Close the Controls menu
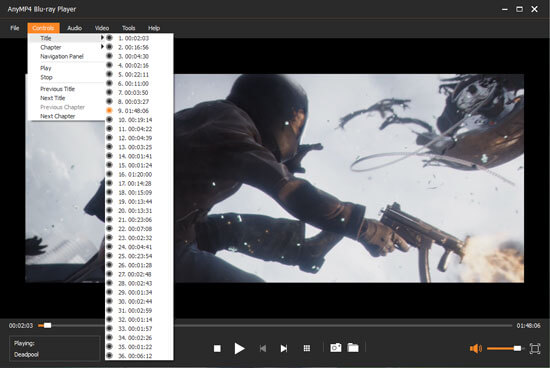The image size is (550, 368). point(43,28)
